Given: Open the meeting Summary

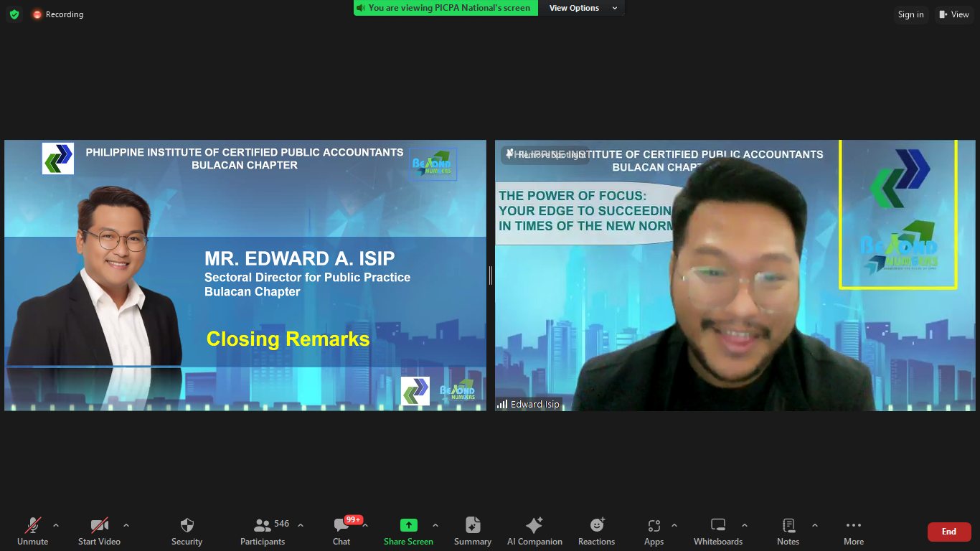Looking at the screenshot, I should pyautogui.click(x=473, y=532).
